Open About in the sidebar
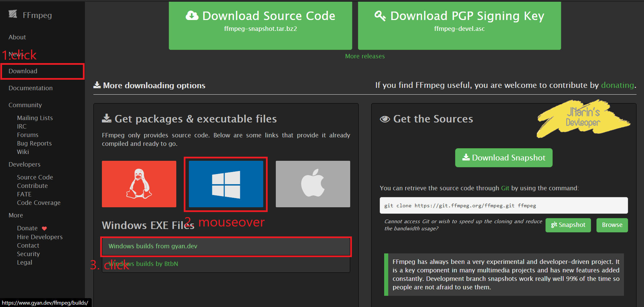Screen dimensions: 644x307 (17, 37)
